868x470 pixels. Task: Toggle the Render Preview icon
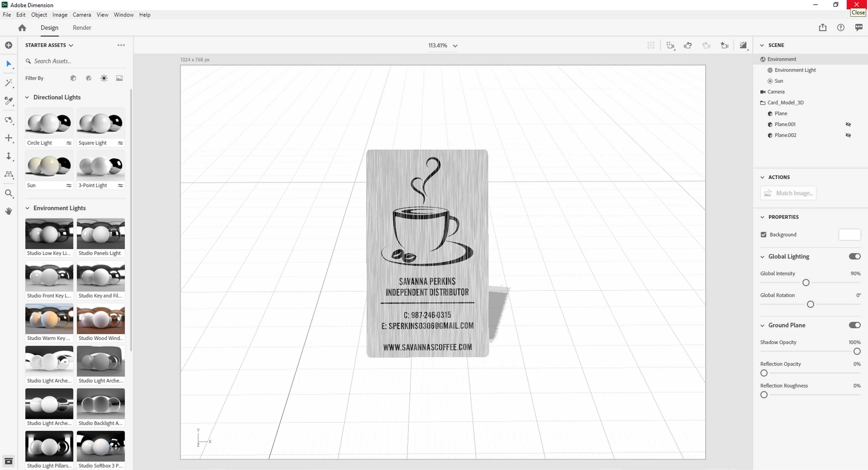click(743, 45)
